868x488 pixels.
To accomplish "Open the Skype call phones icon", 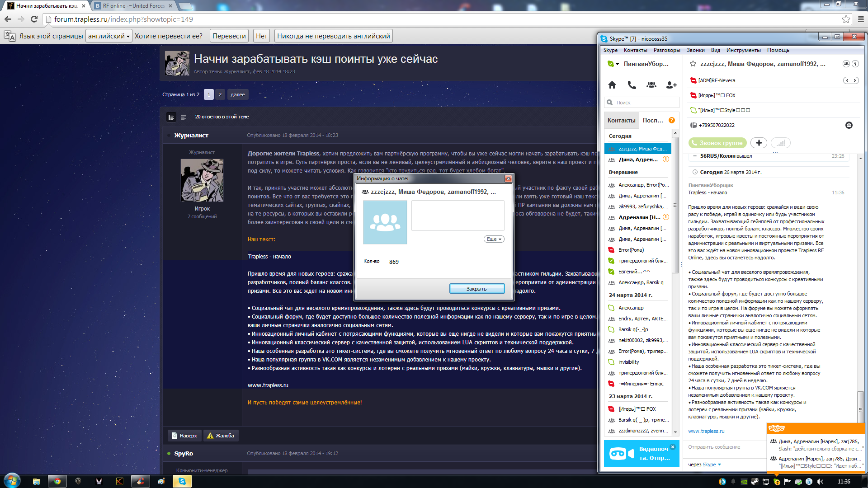I will pyautogui.click(x=632, y=84).
